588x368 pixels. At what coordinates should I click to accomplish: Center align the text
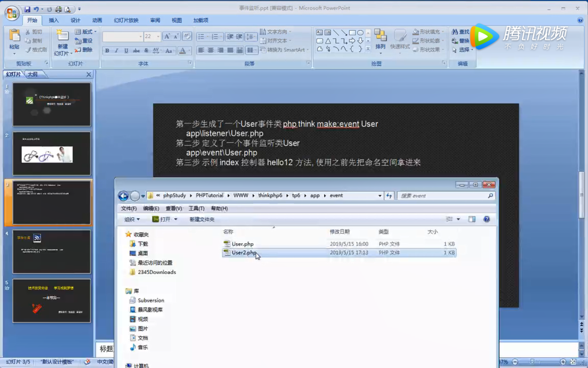coord(211,50)
